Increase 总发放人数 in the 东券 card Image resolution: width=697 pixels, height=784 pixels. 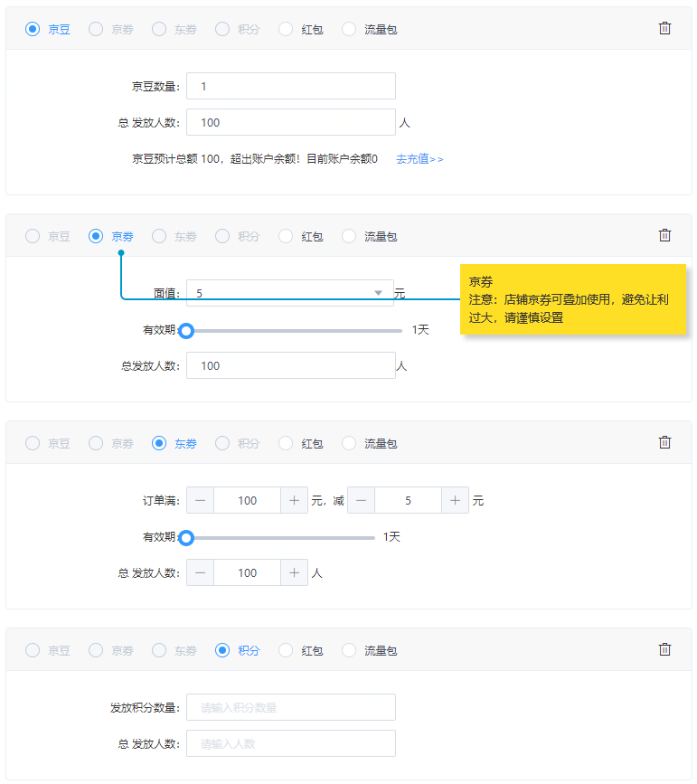pyautogui.click(x=294, y=572)
